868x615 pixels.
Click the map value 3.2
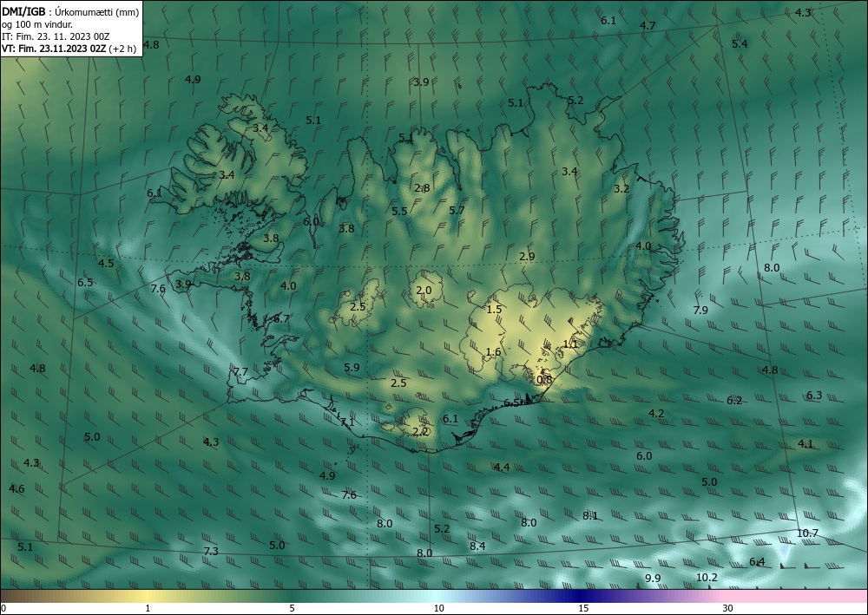tap(621, 188)
